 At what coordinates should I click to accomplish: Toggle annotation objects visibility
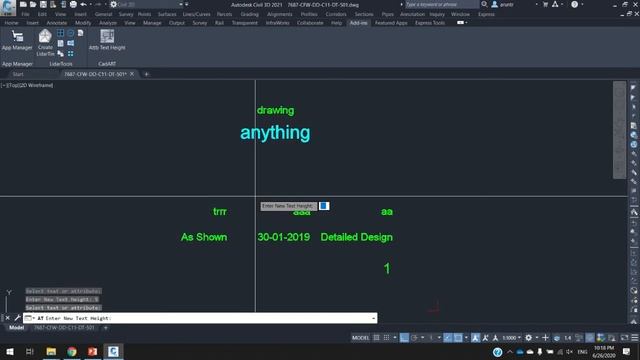pyautogui.click(x=476, y=338)
